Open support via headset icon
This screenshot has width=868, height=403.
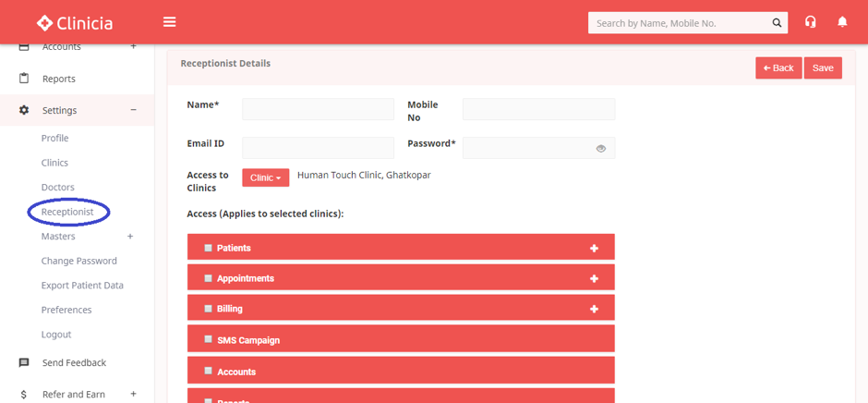point(811,22)
